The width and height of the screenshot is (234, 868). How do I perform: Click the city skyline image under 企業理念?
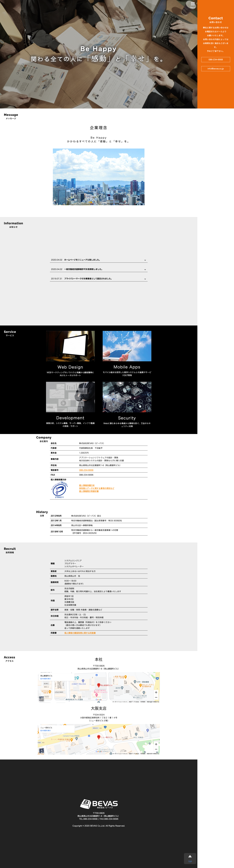99,177
